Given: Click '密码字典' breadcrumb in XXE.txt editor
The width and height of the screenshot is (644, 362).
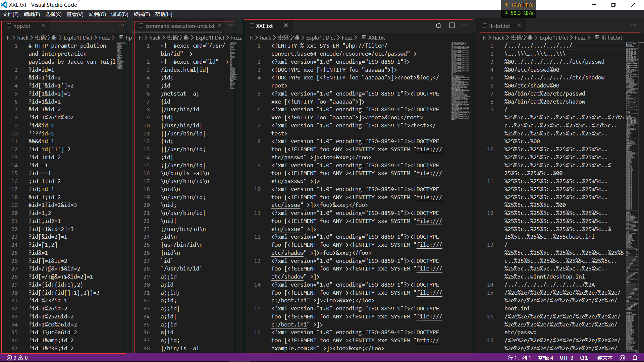Looking at the screenshot, I should pos(288,38).
